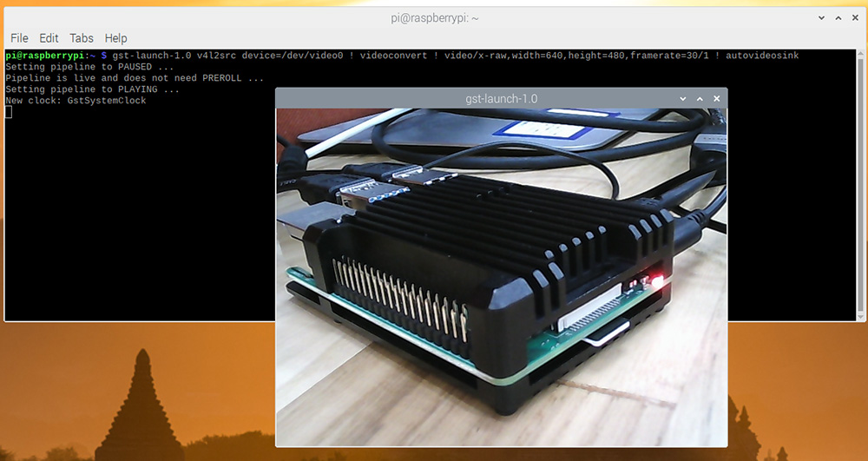The width and height of the screenshot is (868, 461).
Task: Click the webcam video preview area
Action: (502, 277)
